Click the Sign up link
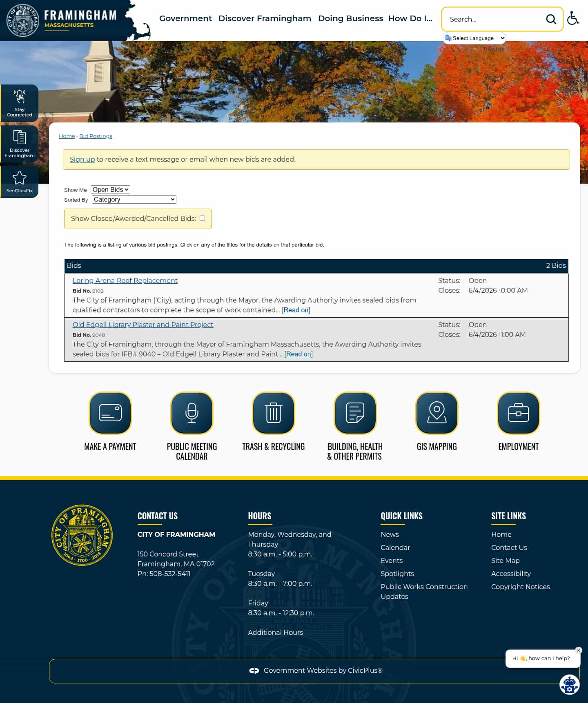The width and height of the screenshot is (588, 703). pos(82,159)
